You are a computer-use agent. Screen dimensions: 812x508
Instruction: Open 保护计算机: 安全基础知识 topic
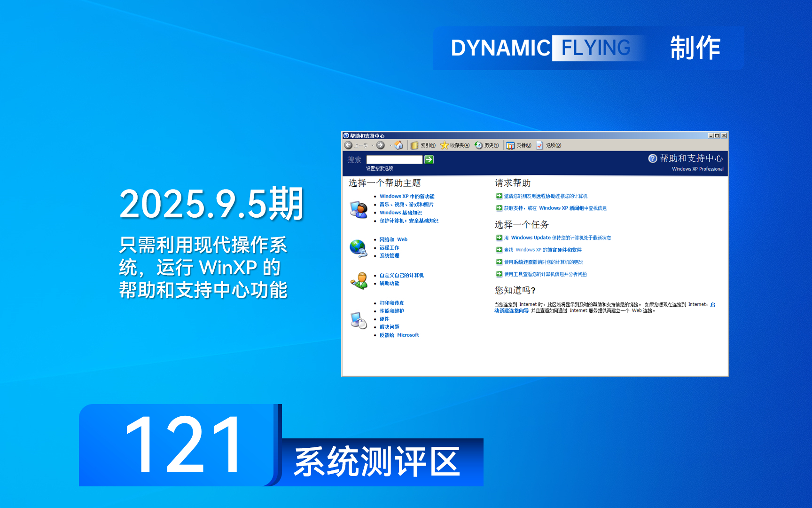tap(409, 221)
